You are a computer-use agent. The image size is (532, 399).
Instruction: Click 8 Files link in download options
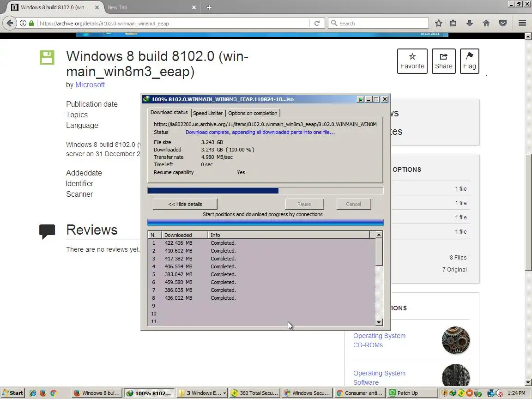(458, 258)
